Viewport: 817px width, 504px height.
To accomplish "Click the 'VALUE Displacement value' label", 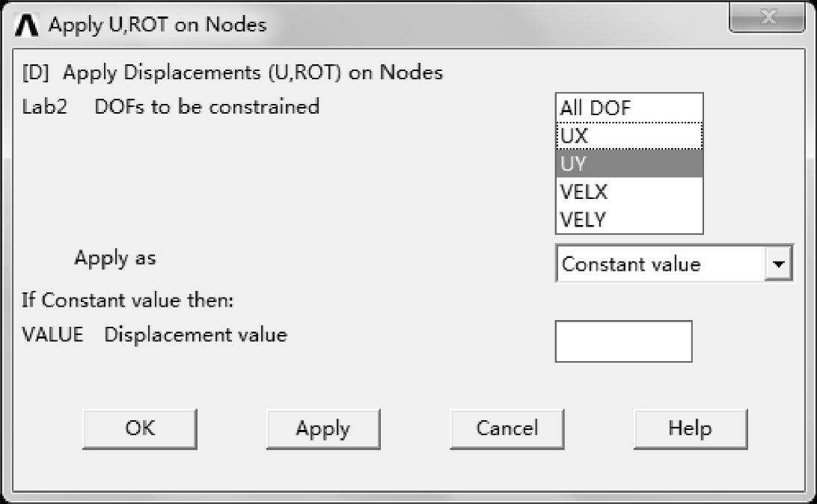I will (x=154, y=335).
